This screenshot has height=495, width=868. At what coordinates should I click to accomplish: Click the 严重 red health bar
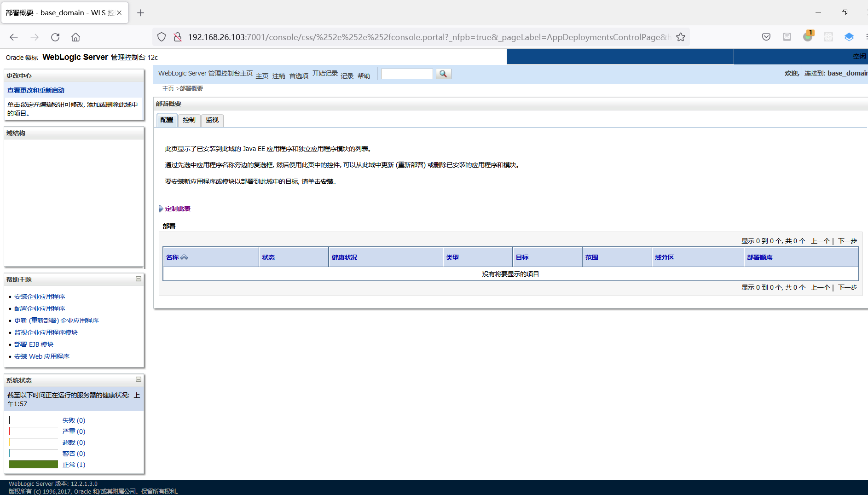tap(34, 431)
